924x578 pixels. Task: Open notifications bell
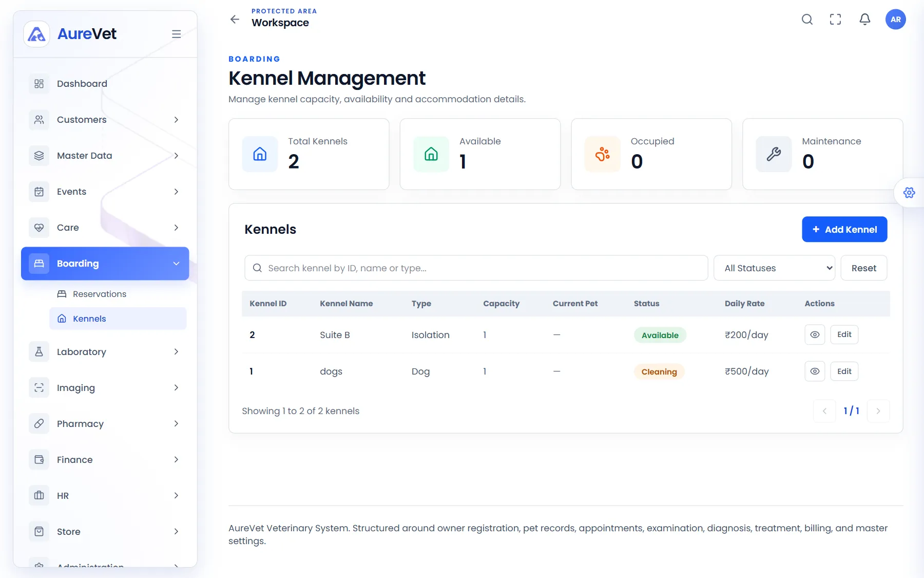(x=865, y=19)
